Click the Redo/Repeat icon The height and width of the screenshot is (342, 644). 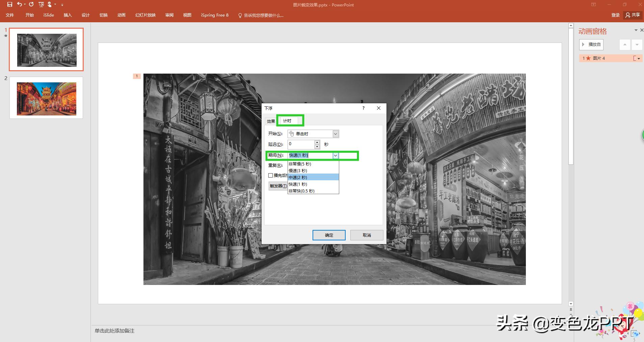coord(31,4)
